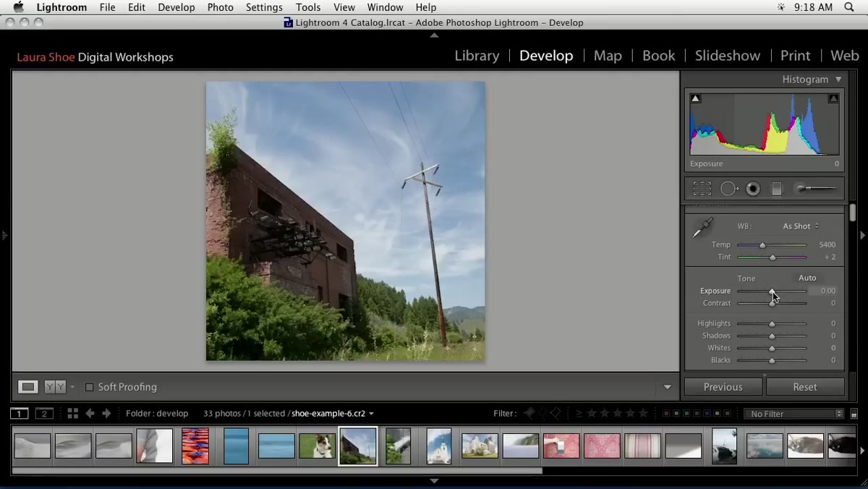Open the Develop menu in menu bar
Viewport: 868px width, 489px height.
176,7
